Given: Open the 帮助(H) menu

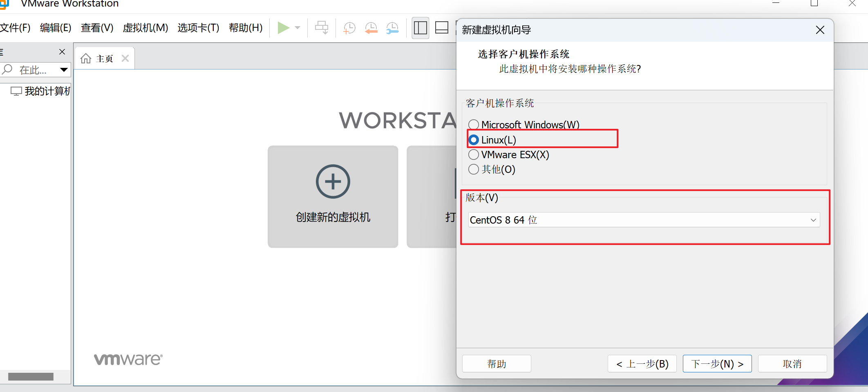Looking at the screenshot, I should [x=246, y=28].
